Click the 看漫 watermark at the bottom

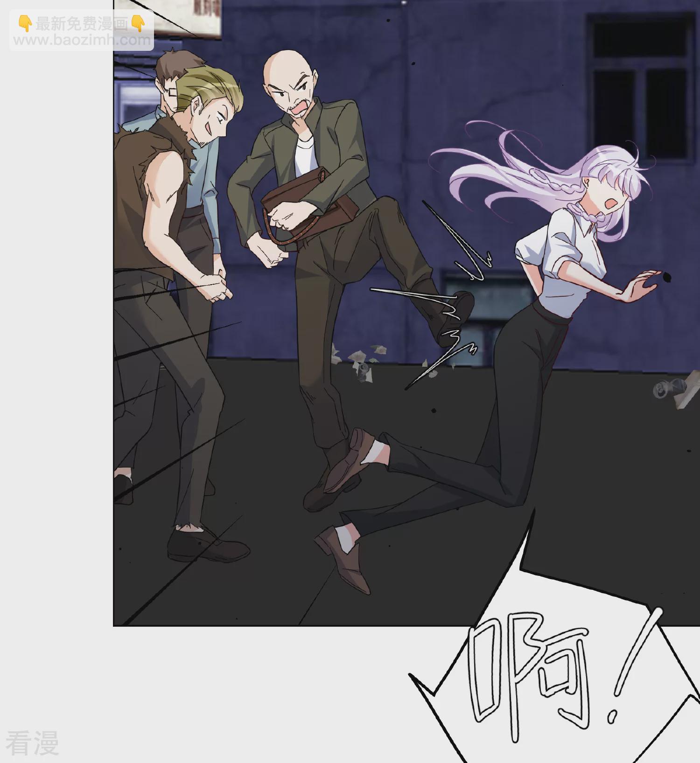(32, 743)
